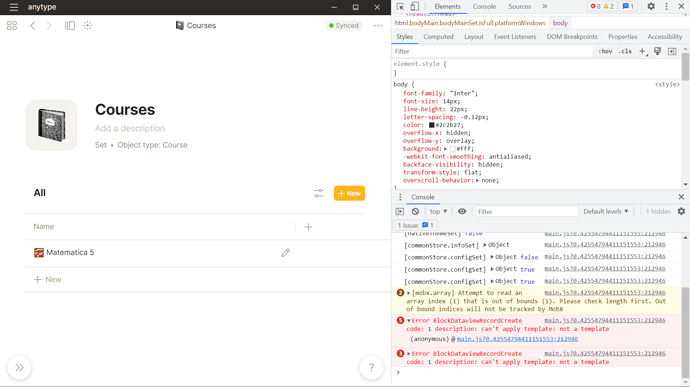Open the view settings sliders icon

click(x=319, y=193)
